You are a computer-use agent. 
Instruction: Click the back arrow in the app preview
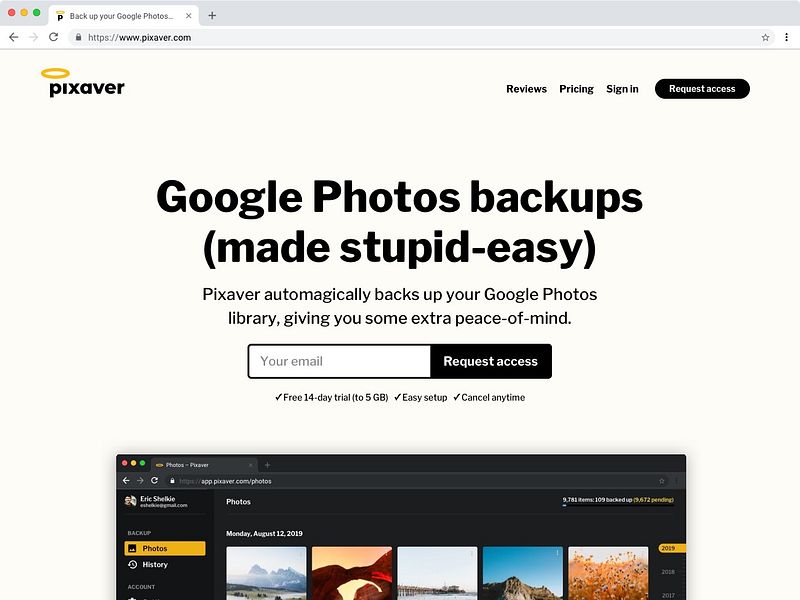(x=126, y=481)
